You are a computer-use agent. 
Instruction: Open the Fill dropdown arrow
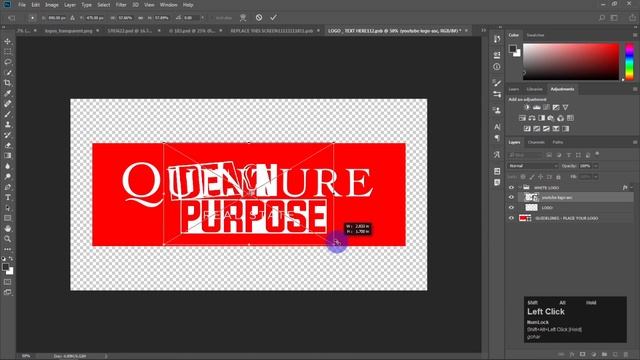point(596,177)
